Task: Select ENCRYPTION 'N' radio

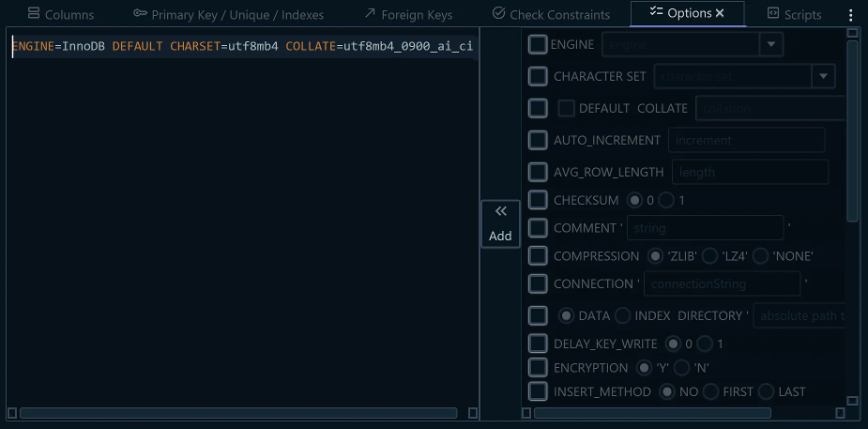Action: tap(681, 368)
